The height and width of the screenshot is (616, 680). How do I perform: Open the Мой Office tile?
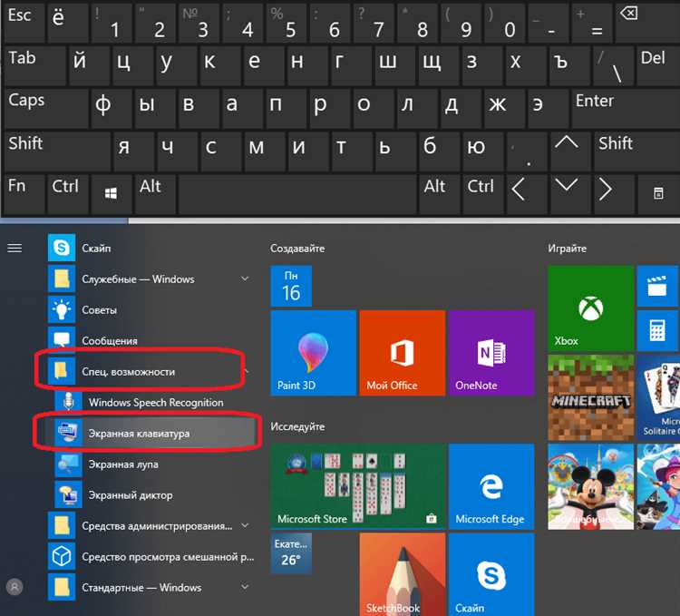[x=402, y=351]
